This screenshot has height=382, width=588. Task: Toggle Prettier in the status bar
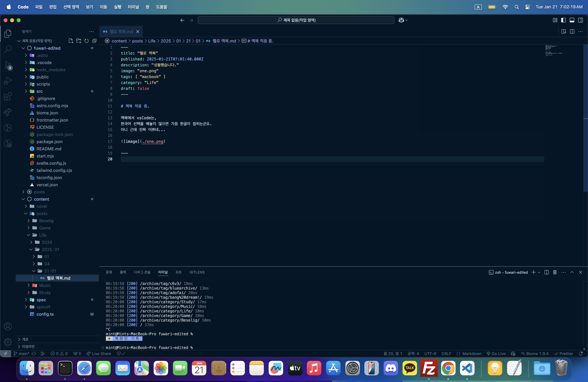point(563,354)
